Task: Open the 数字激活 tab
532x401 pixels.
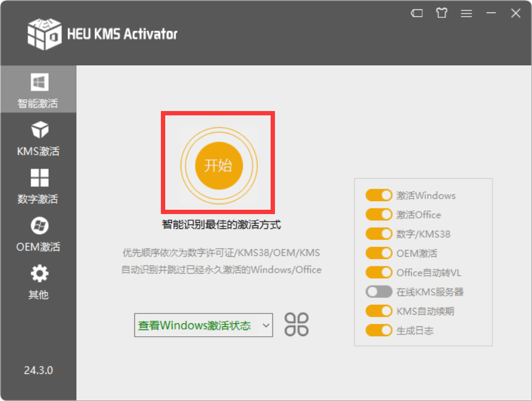Action: click(x=38, y=186)
